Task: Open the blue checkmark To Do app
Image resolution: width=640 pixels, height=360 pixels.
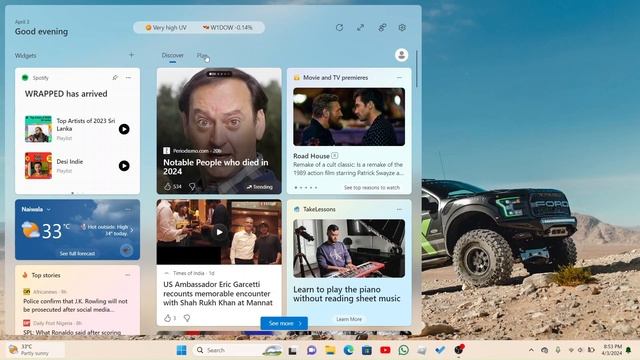Action: click(x=440, y=350)
